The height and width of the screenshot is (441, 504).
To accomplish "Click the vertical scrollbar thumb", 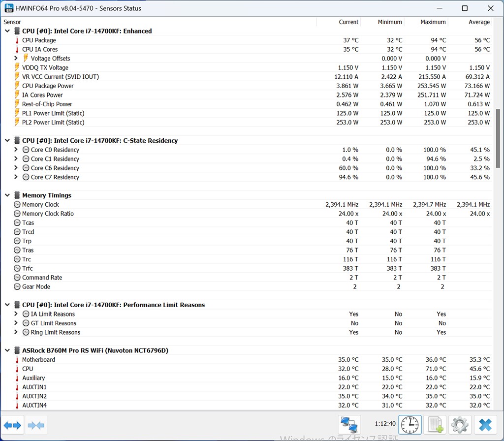I will (x=498, y=138).
